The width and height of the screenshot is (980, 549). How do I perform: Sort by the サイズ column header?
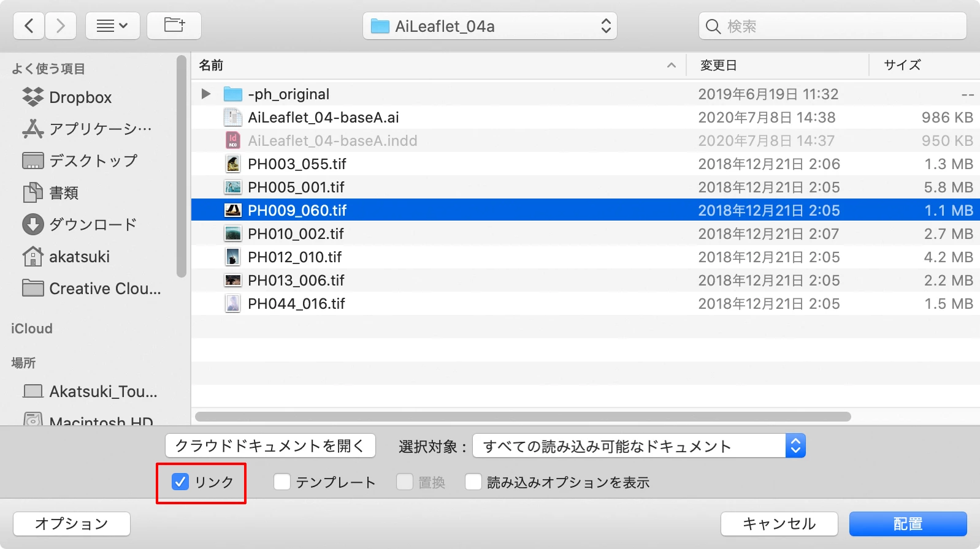point(902,65)
